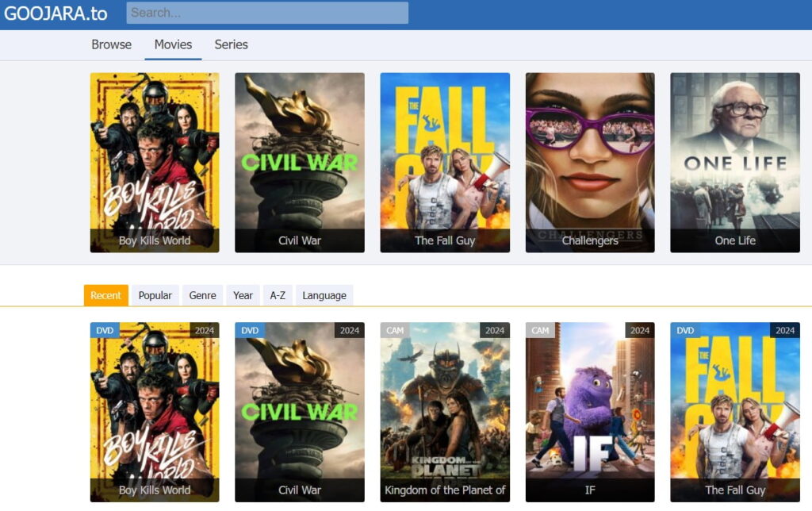Click the Challengers title caption
Screen dimensions: 812x511
pyautogui.click(x=590, y=240)
